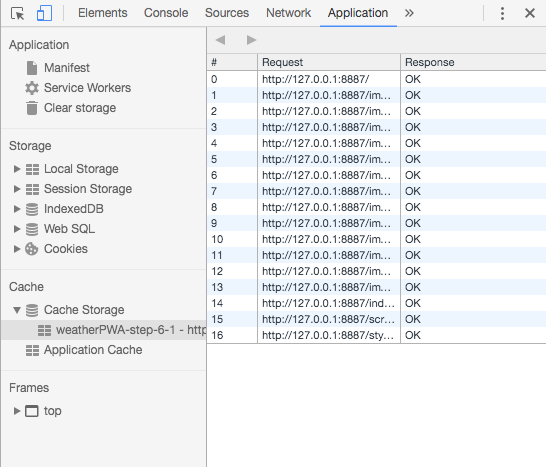Select the Application Cache grid icon
Viewport: 546px width, 467px height.
point(32,350)
